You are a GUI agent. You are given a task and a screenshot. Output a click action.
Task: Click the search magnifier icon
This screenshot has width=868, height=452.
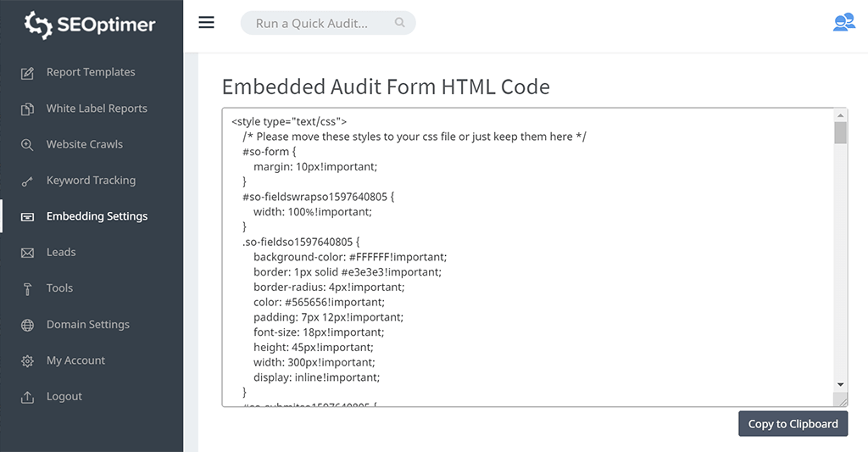400,23
